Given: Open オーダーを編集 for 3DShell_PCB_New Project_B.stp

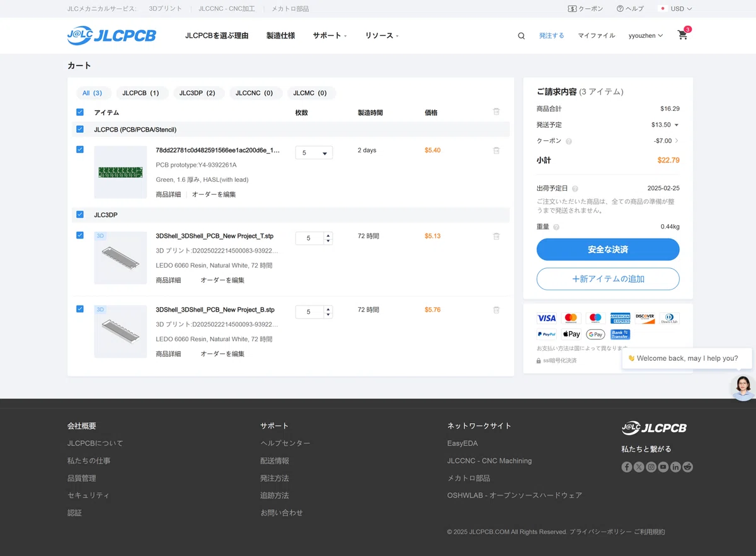Looking at the screenshot, I should 222,354.
